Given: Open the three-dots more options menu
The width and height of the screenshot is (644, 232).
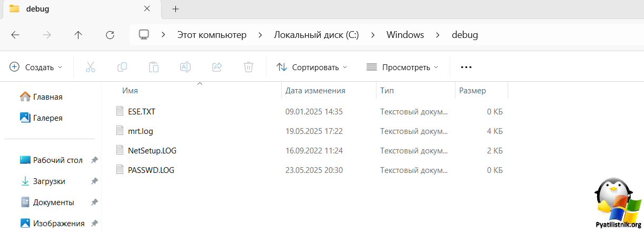Looking at the screenshot, I should pyautogui.click(x=466, y=67).
